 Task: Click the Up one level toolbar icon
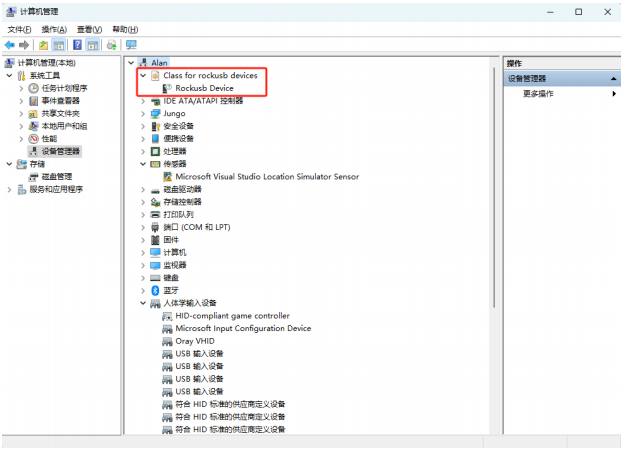pos(43,45)
